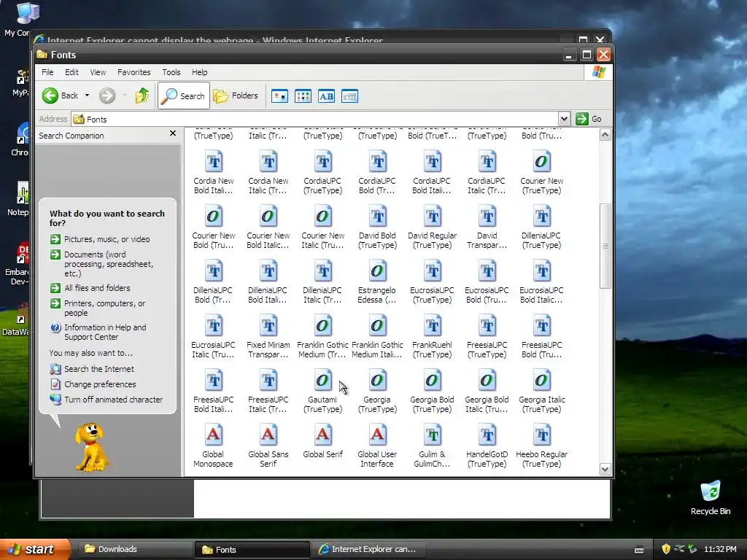Viewport: 747px width, 560px height.
Task: Click the vertical scrollbar thumb in Fonts
Action: click(605, 246)
